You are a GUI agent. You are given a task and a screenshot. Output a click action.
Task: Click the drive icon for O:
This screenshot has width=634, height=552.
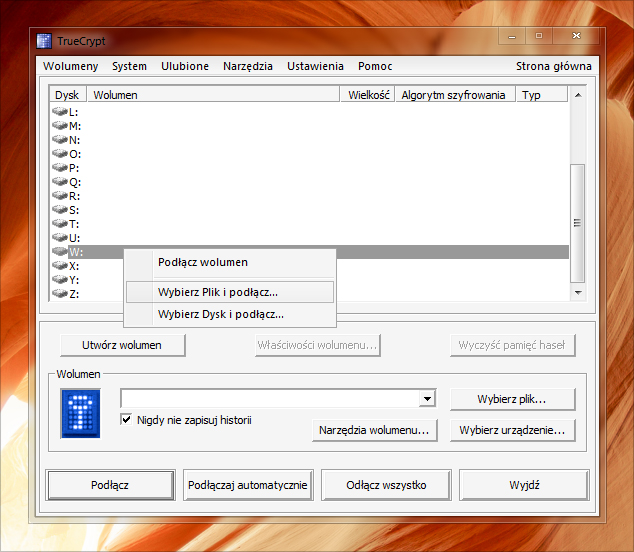coord(60,154)
